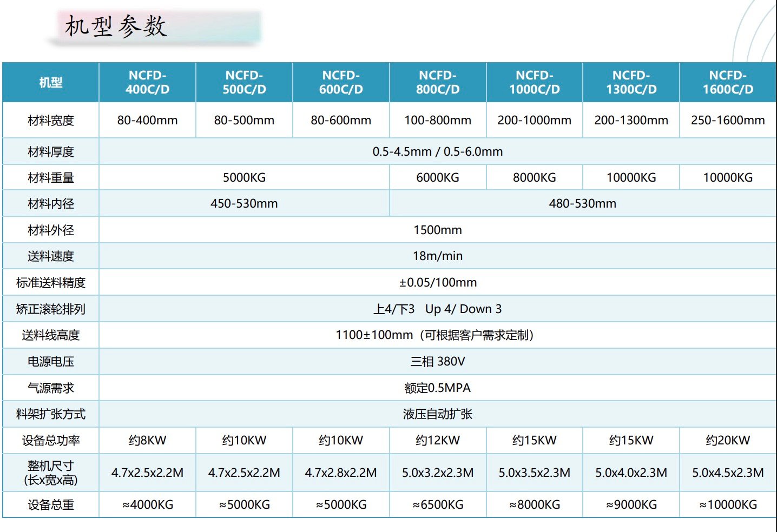Image resolution: width=777 pixels, height=532 pixels.
Task: Select the '材料外径' row label
Action: point(51,230)
